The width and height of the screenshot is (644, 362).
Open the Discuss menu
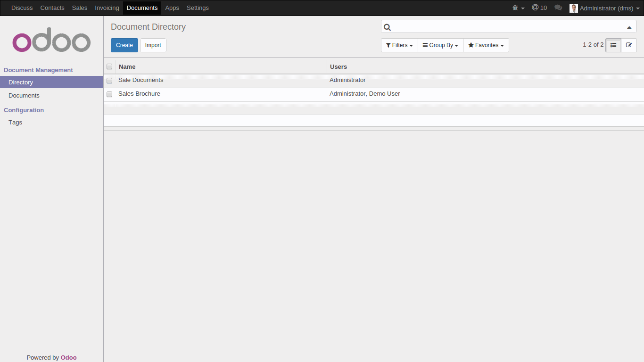tap(22, 8)
